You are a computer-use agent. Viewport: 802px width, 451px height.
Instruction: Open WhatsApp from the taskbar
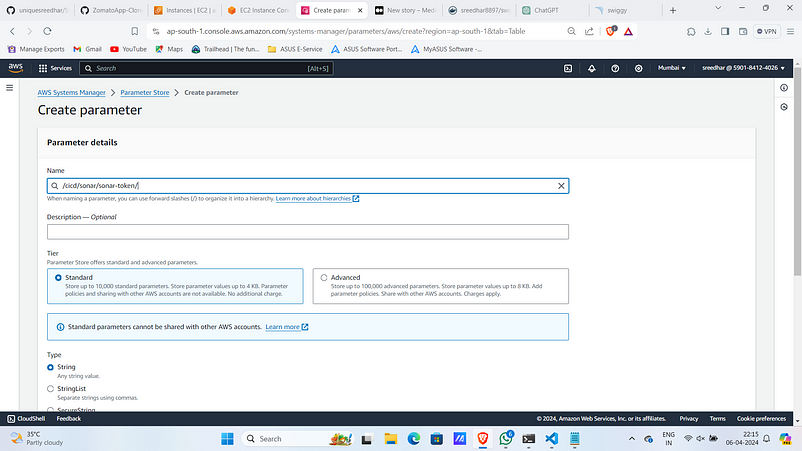506,439
